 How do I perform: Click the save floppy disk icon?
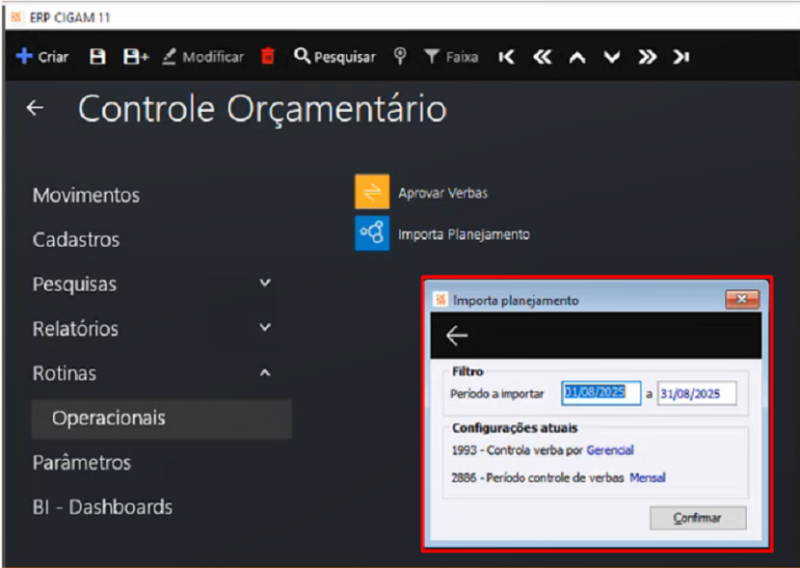click(97, 57)
